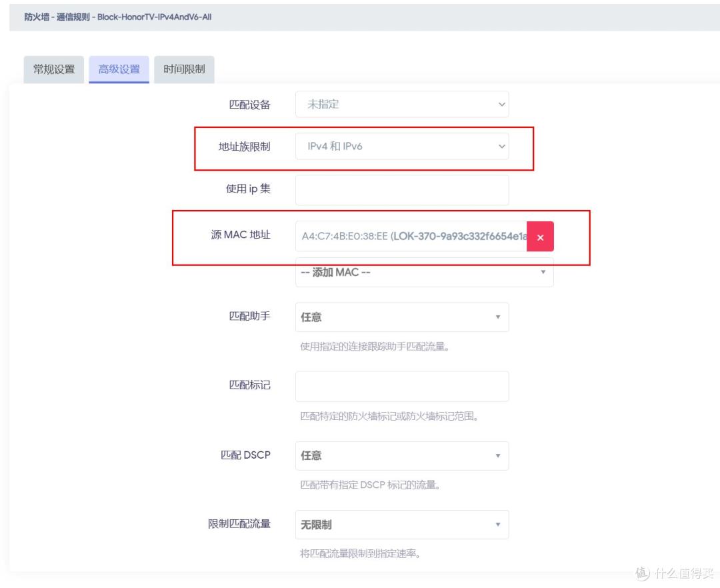Open the -- 添加 MAC -- dropdown
720x588 pixels.
(x=424, y=273)
